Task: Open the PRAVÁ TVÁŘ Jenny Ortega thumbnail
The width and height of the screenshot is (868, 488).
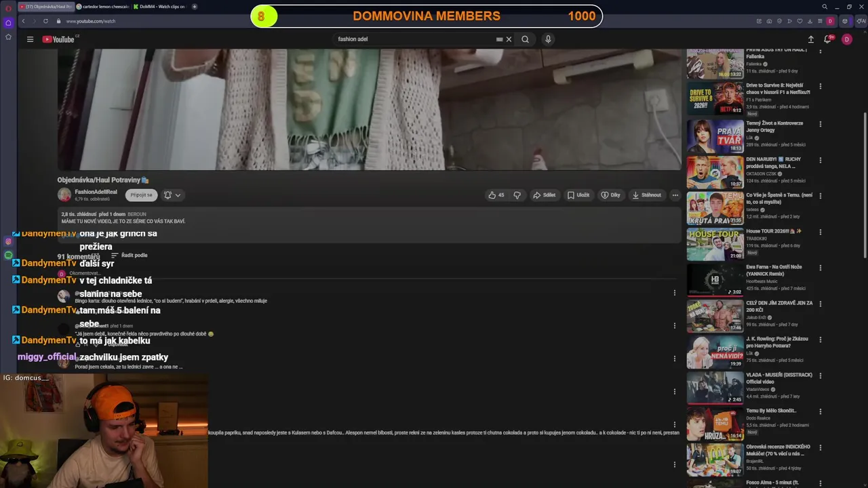Action: click(715, 136)
